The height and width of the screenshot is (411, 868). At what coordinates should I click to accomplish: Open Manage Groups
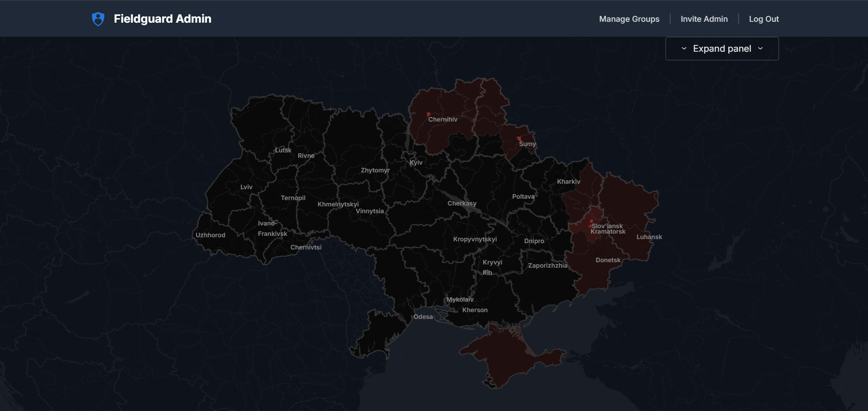(x=629, y=19)
